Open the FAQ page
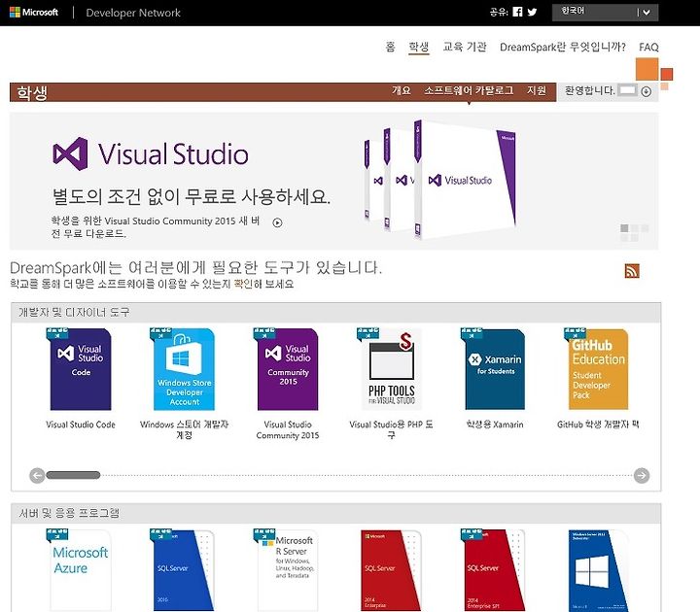Screen dimensions: 700x612 tap(648, 47)
